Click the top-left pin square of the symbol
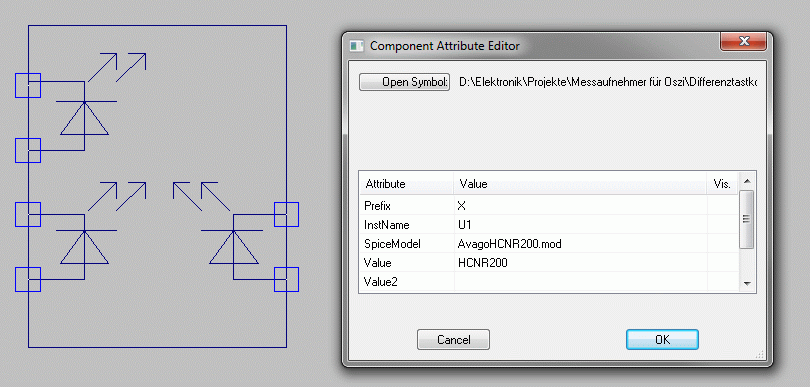 [28, 85]
